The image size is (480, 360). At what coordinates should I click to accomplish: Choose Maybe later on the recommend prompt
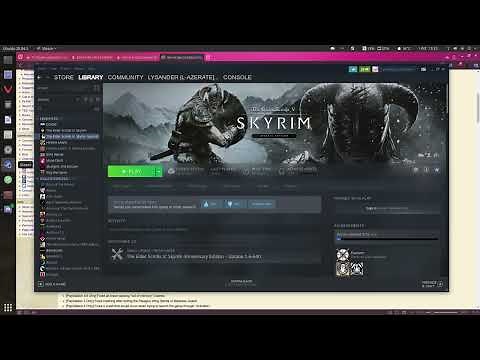[262, 204]
